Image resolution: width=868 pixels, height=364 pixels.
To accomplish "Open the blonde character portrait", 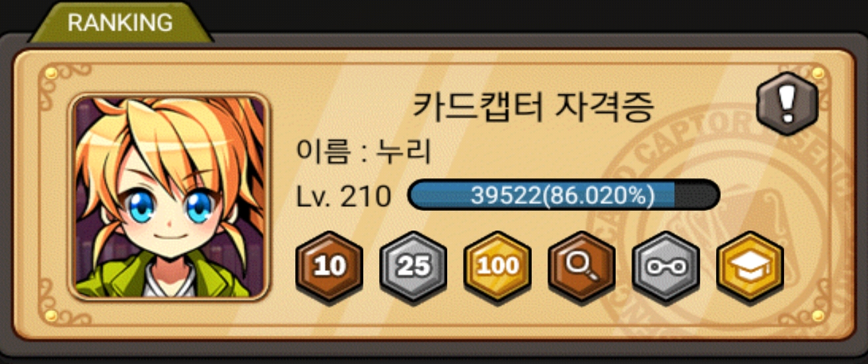I will click(170, 197).
